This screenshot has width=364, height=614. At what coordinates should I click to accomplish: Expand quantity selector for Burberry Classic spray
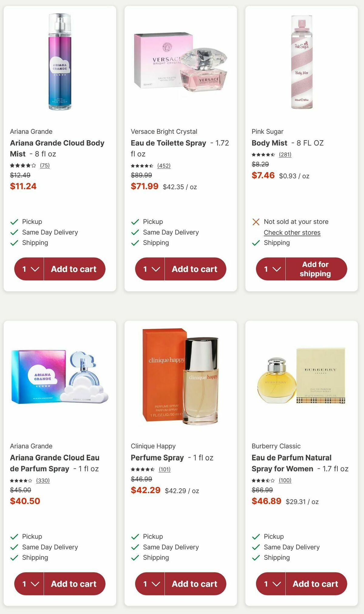pos(271,584)
